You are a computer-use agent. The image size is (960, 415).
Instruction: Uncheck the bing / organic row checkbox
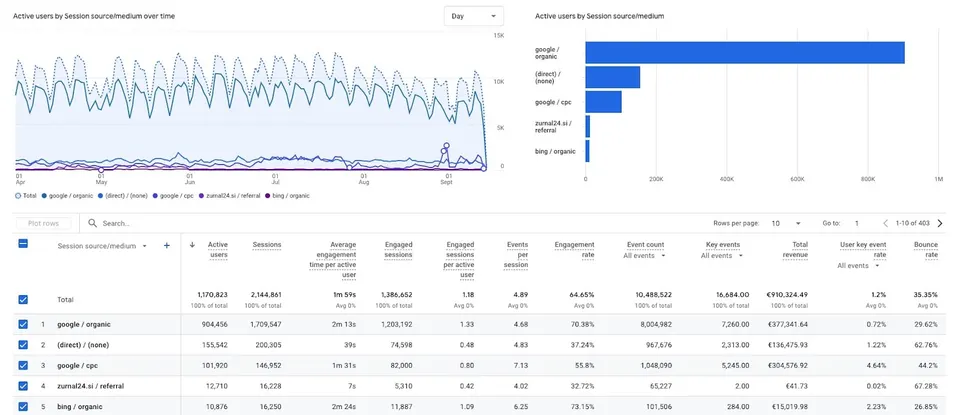coord(23,406)
